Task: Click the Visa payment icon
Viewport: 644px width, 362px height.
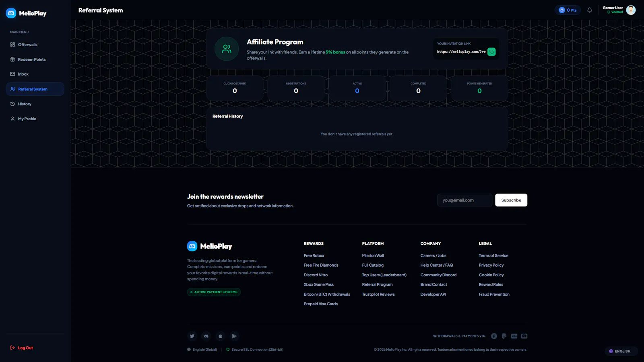Action: 514,336
